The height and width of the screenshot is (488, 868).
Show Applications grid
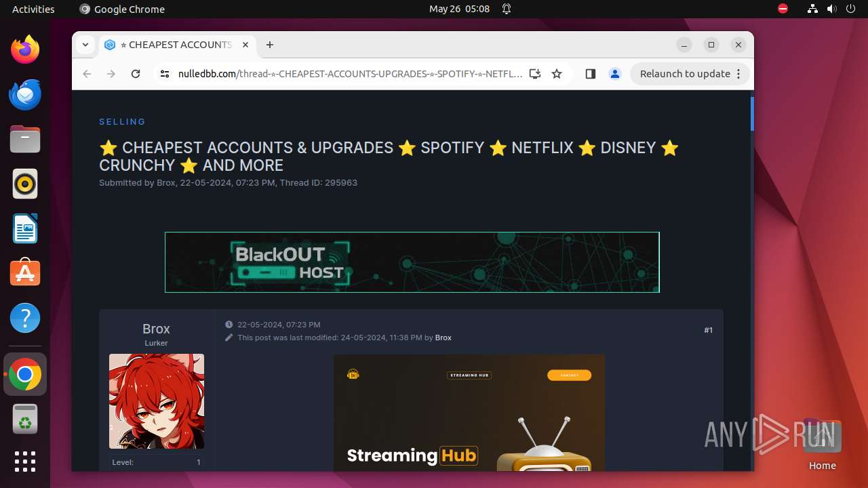[25, 462]
